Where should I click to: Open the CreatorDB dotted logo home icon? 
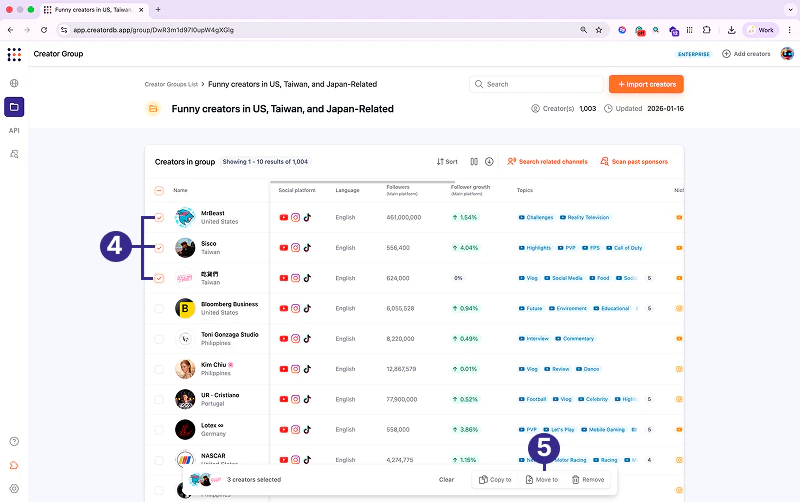point(14,54)
